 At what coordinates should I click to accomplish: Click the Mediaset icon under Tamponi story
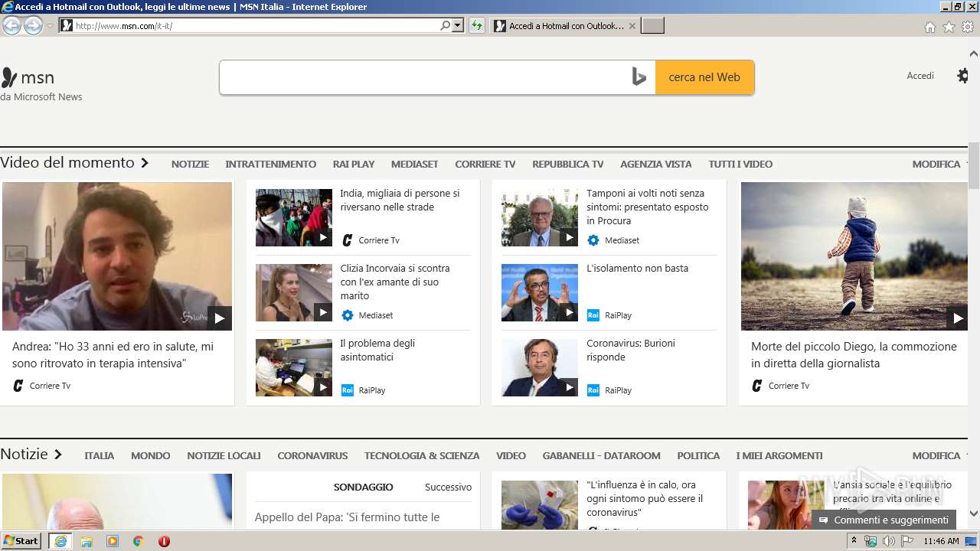(593, 240)
